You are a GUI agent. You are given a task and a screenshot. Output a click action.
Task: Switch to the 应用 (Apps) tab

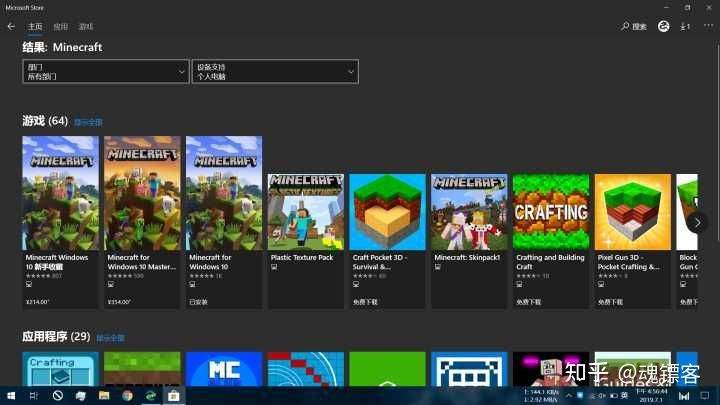[x=60, y=27]
